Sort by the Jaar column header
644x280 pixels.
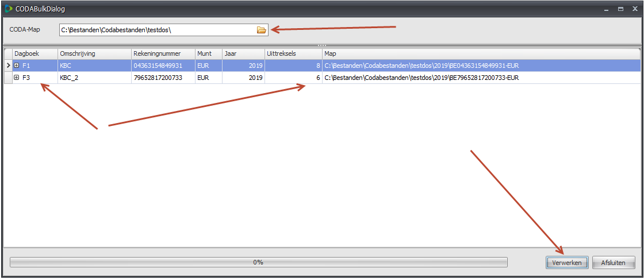(x=243, y=53)
